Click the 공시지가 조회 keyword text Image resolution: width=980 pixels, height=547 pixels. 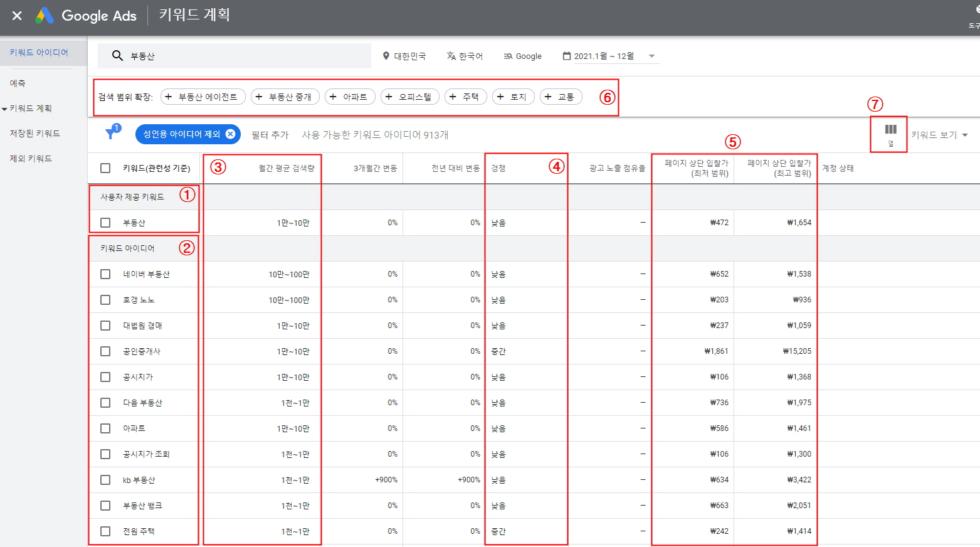pos(146,454)
